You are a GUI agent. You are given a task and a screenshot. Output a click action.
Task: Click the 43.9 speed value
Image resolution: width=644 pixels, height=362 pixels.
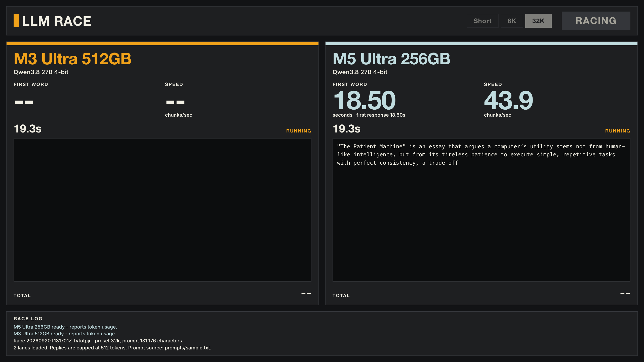point(508,100)
